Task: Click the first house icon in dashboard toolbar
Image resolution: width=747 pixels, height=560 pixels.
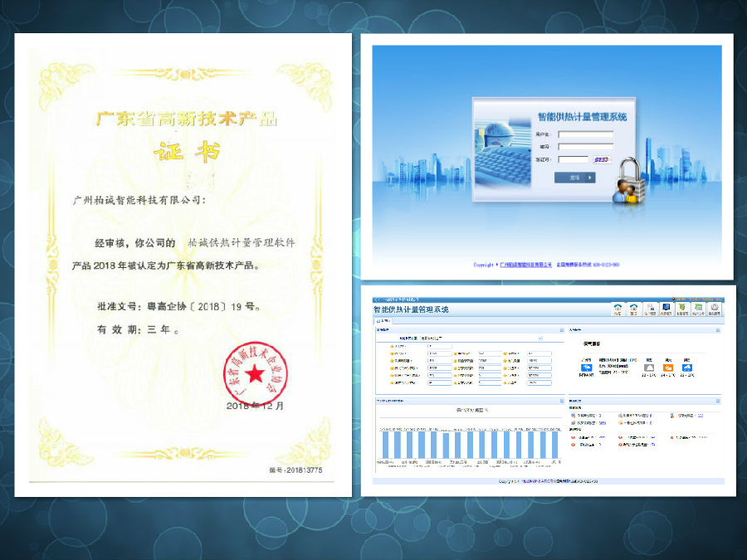Action: coord(617,309)
